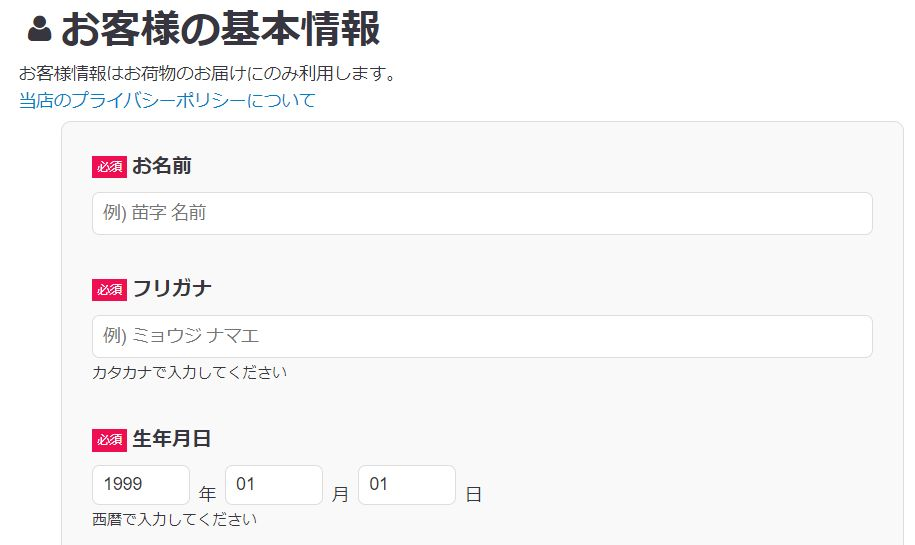Screen dimensions: 915x545
Task: Click the 年 label after year field
Action: click(207, 494)
